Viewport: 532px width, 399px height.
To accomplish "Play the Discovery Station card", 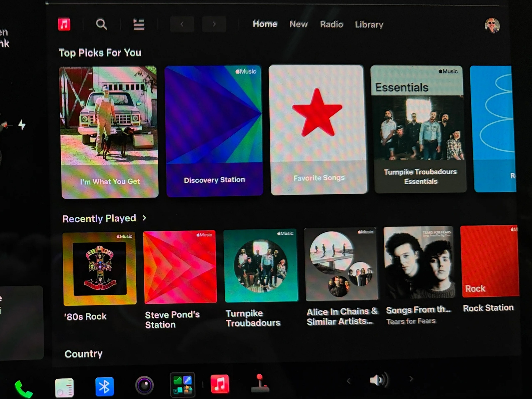I will (x=214, y=131).
